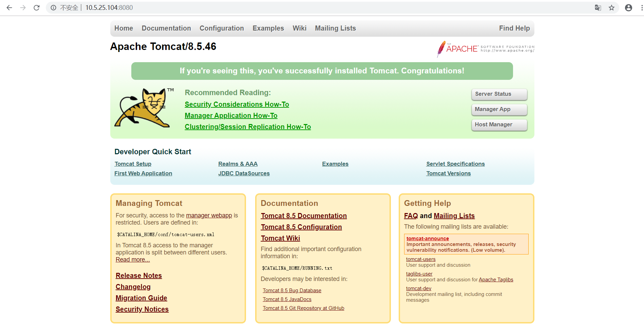Open the Changelog link

click(133, 287)
